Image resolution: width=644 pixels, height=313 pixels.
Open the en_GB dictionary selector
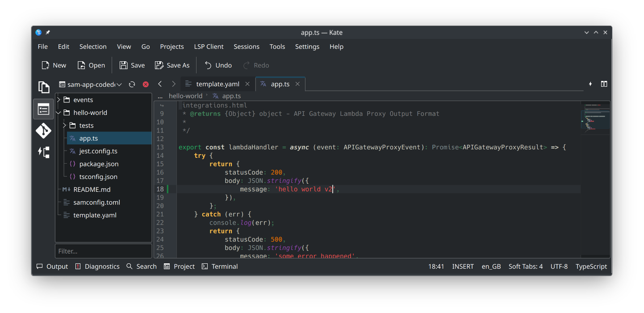click(x=491, y=266)
